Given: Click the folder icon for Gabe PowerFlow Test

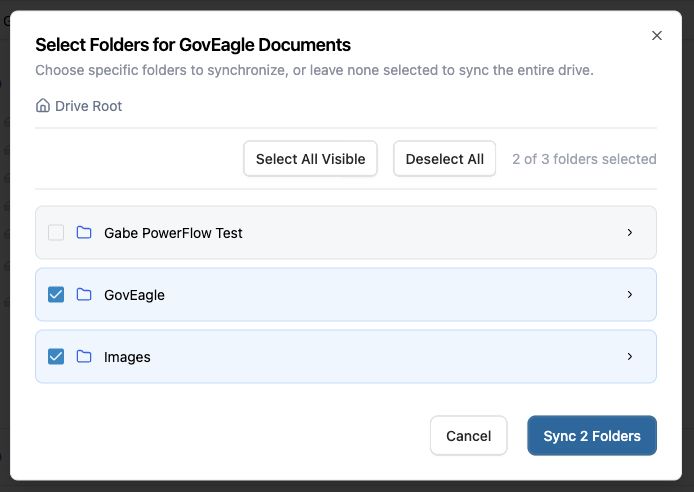Looking at the screenshot, I should [x=84, y=232].
